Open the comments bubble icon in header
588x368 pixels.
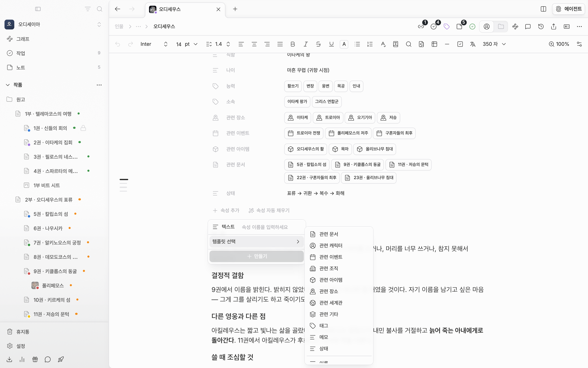(x=528, y=27)
